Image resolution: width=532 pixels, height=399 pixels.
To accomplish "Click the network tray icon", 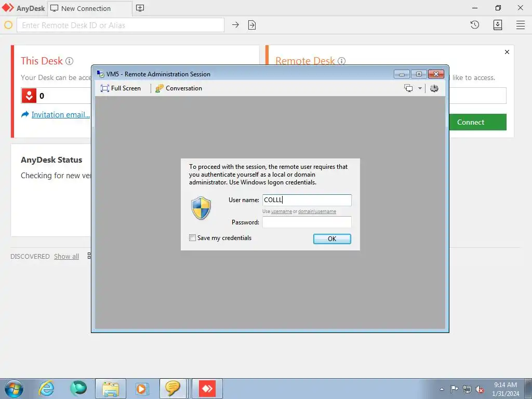I will [x=467, y=389].
